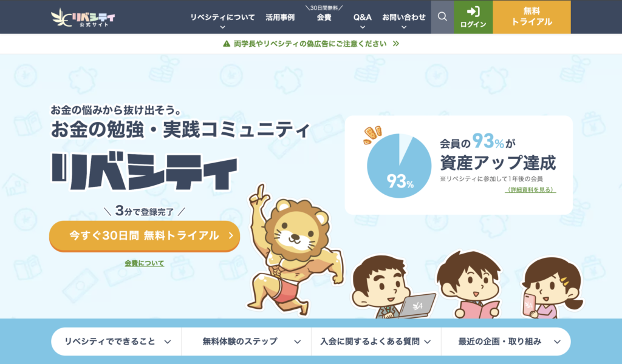The width and height of the screenshot is (622, 364).
Task: Expand 無料体験のステップ section
Action: pos(247,342)
